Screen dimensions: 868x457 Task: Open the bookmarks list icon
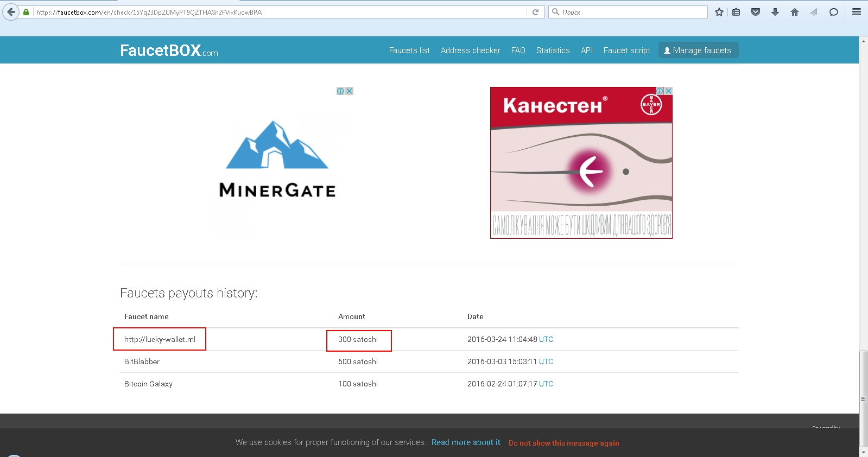pos(736,12)
